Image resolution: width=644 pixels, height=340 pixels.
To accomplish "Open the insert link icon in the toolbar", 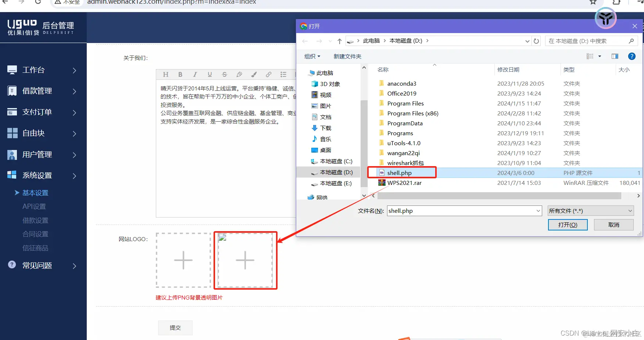I will pos(269,74).
